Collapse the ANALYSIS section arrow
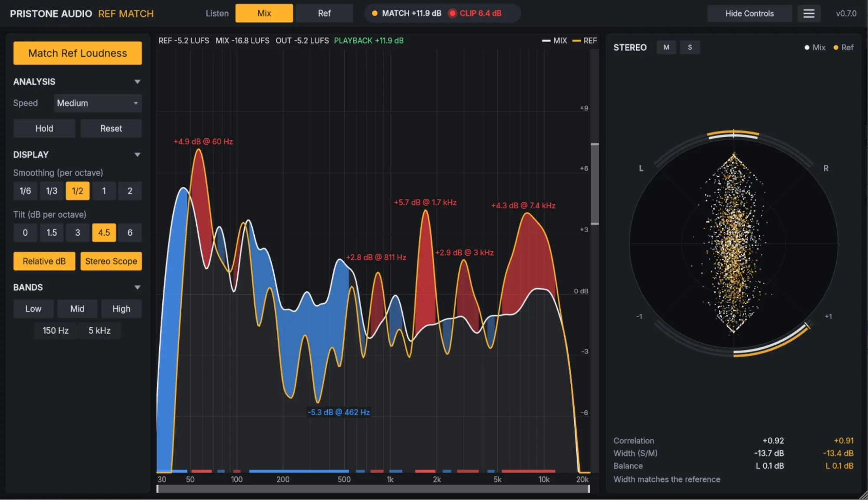The image size is (868, 500). [137, 82]
